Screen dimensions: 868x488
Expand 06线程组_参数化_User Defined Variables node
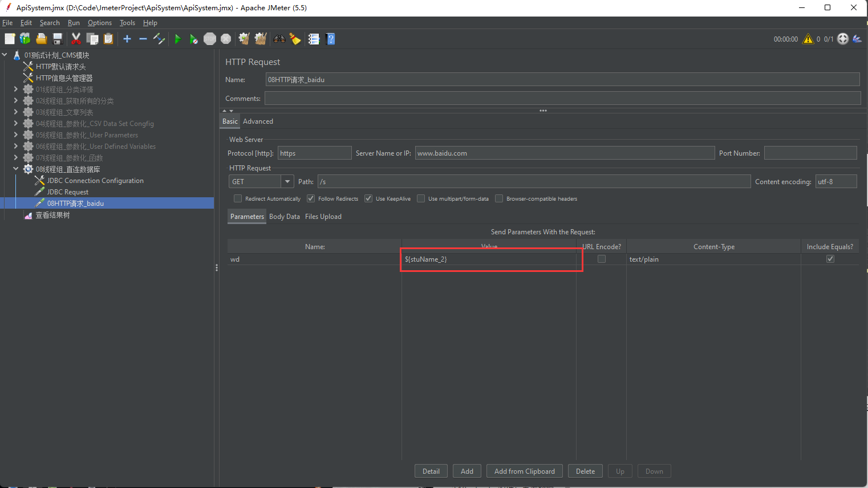tap(16, 146)
